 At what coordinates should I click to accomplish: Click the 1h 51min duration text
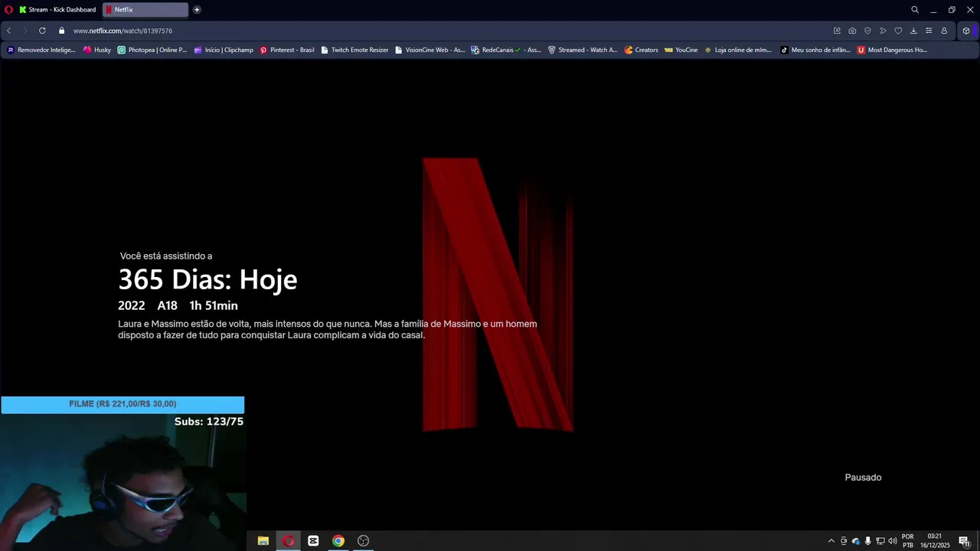coord(214,305)
